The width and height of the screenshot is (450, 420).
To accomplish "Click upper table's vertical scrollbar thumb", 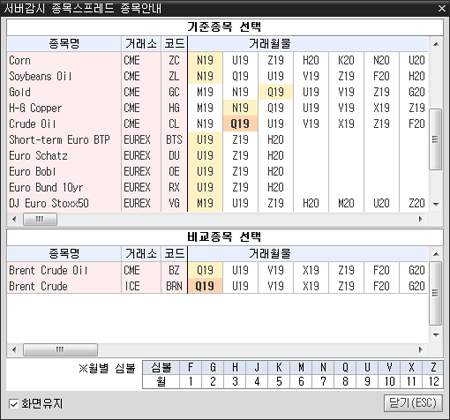I will pos(436,139).
